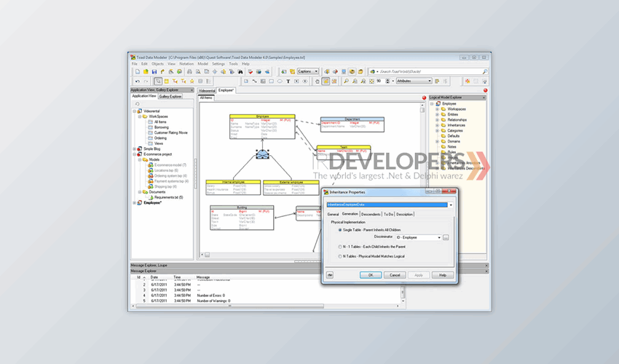The width and height of the screenshot is (619, 364).
Task: Select N Tables - Physical Model Matches Logical
Action: (x=339, y=256)
